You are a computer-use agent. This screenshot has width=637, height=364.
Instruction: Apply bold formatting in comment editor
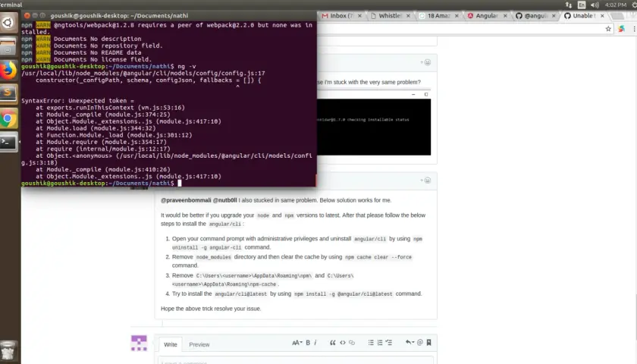pyautogui.click(x=308, y=343)
